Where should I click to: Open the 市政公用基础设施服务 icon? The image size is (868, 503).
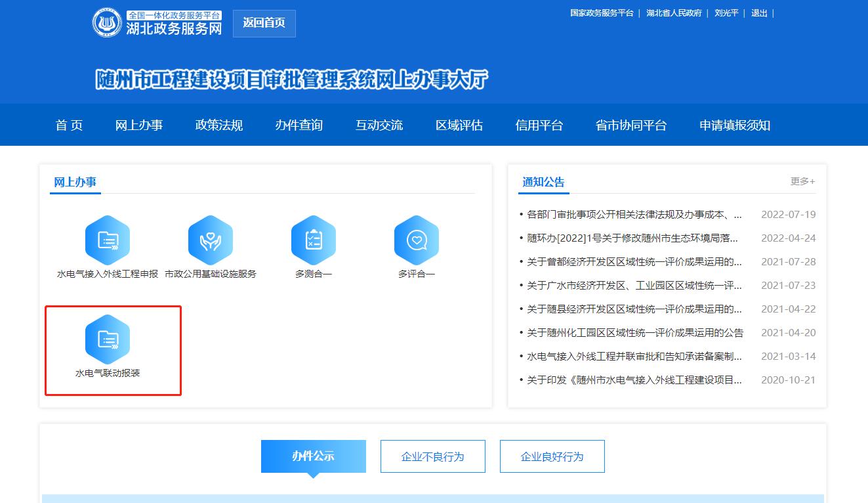pyautogui.click(x=211, y=240)
